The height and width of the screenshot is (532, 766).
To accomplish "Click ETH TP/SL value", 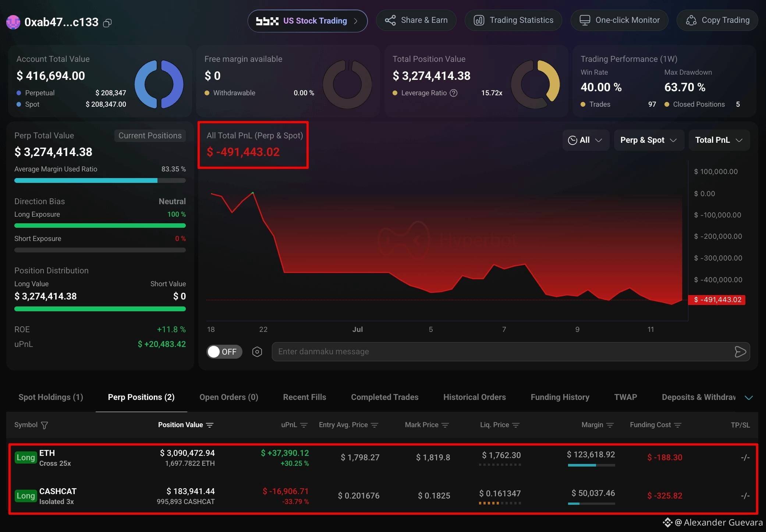I will [x=745, y=458].
